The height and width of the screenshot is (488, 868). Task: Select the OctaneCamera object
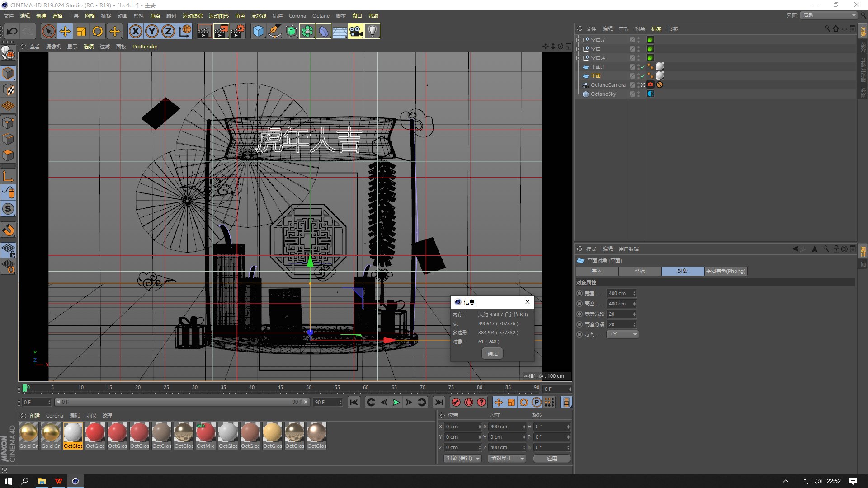(608, 85)
